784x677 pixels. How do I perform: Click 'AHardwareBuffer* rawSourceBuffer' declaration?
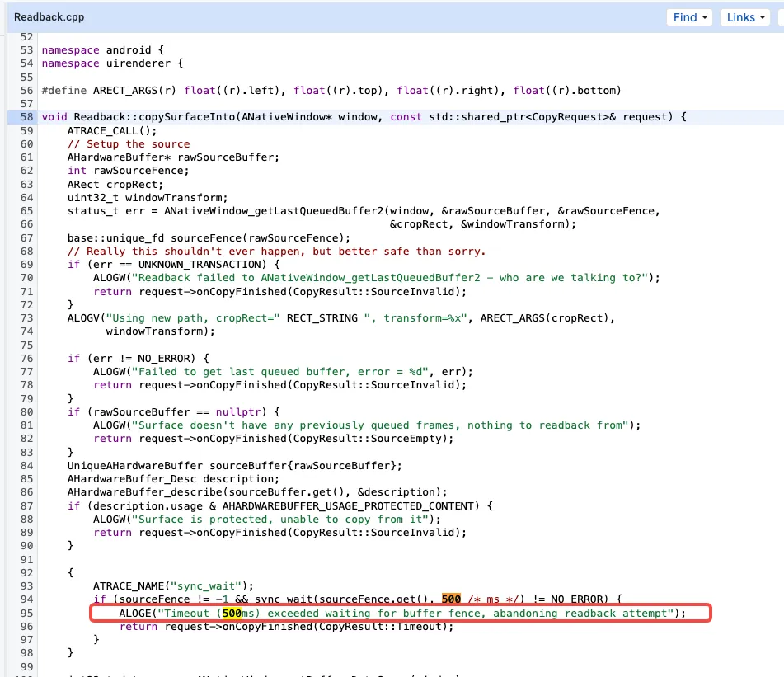coord(173,157)
